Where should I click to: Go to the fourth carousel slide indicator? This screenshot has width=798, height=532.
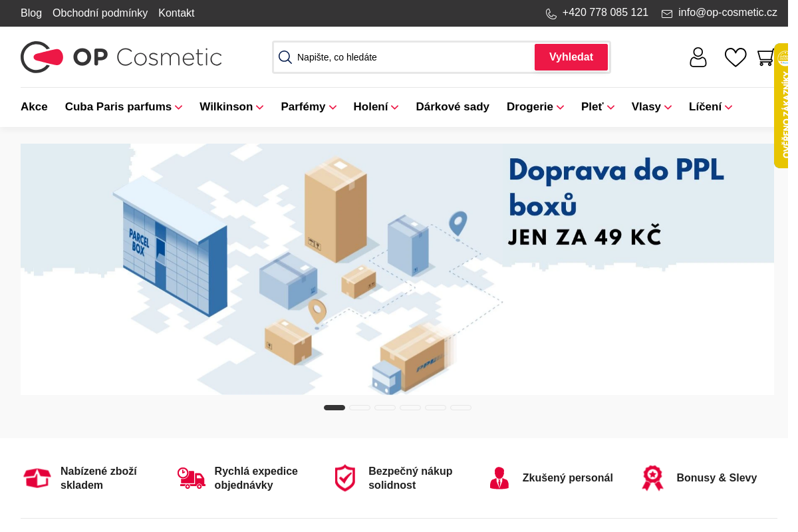click(x=410, y=408)
